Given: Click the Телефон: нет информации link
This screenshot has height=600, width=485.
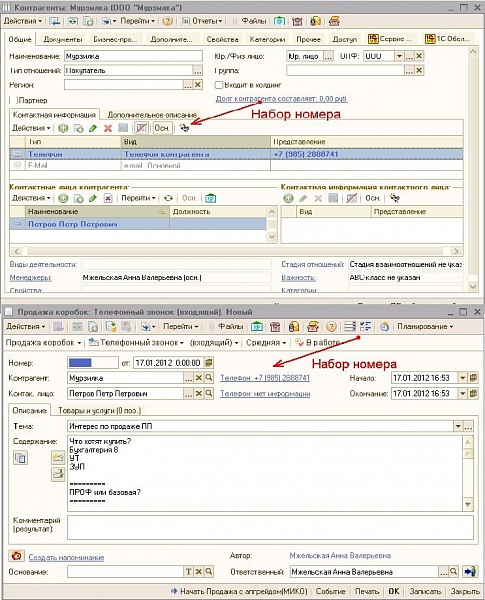Looking at the screenshot, I should point(265,393).
